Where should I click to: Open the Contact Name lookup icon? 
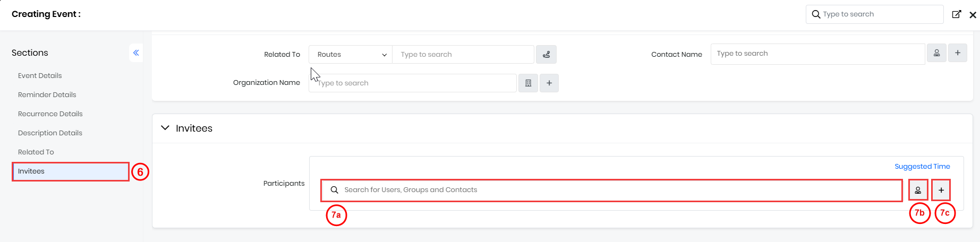(936, 53)
